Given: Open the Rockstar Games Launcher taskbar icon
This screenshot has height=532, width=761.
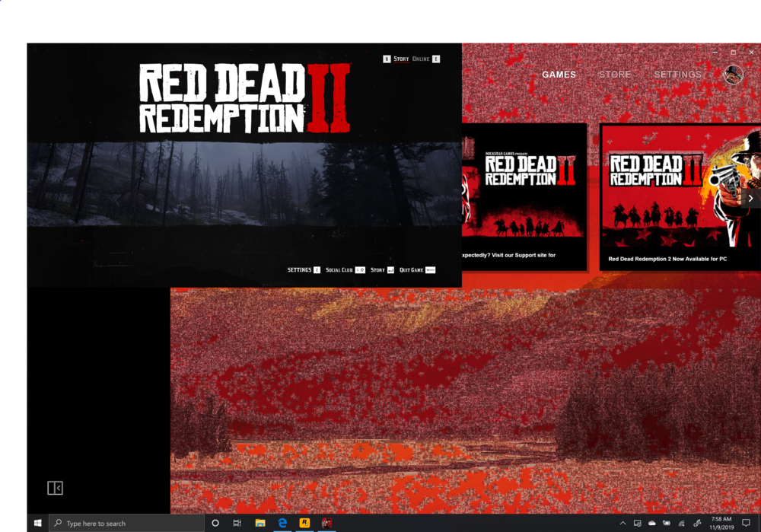Looking at the screenshot, I should point(304,523).
